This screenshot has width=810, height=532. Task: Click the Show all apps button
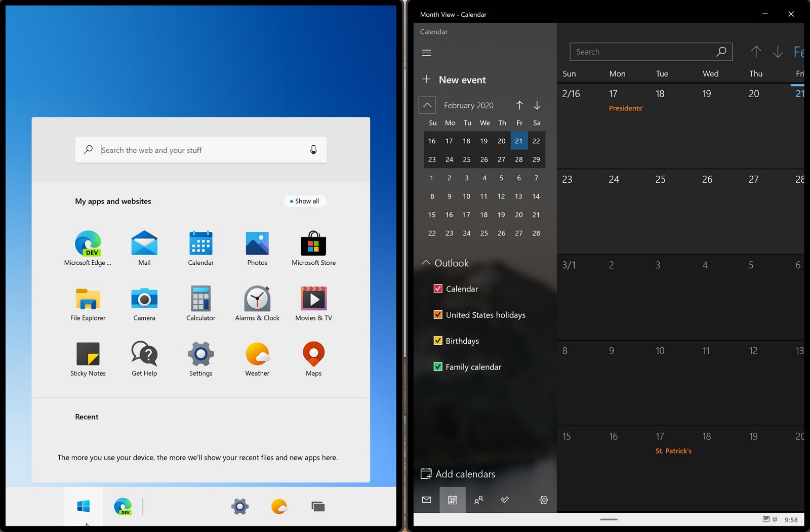305,201
